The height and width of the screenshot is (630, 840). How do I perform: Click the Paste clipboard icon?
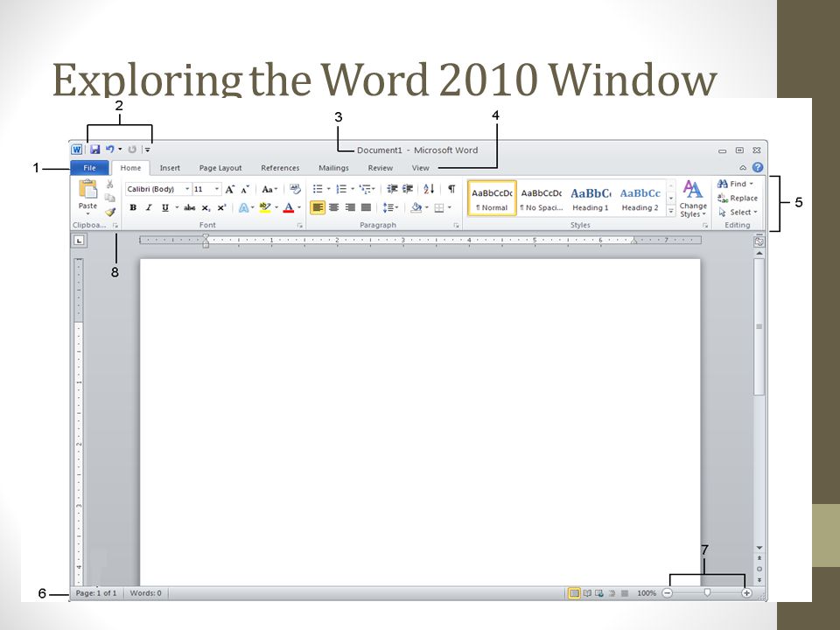[x=87, y=189]
